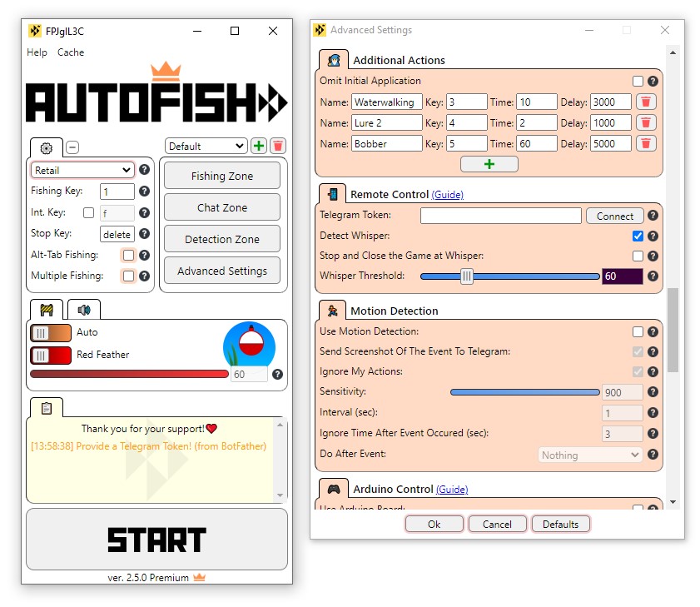
Task: Add a new profile with the green plus
Action: pos(259,146)
